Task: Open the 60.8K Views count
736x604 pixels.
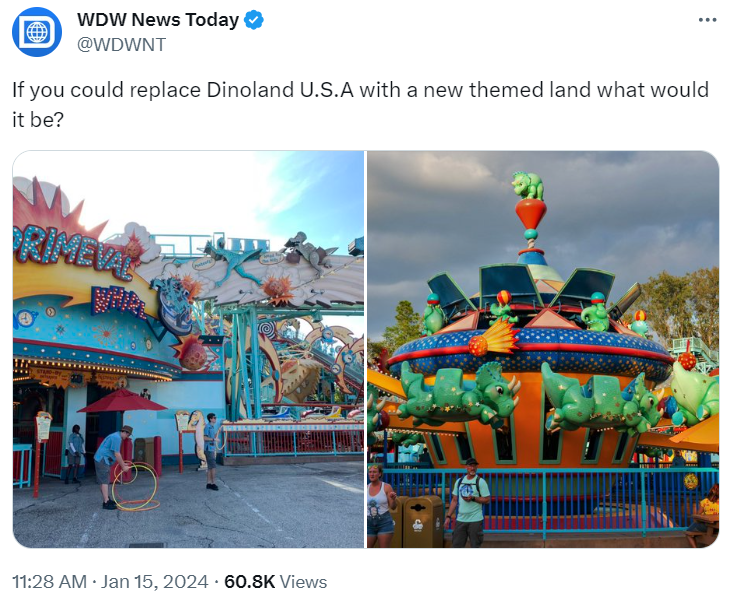Action: (276, 581)
